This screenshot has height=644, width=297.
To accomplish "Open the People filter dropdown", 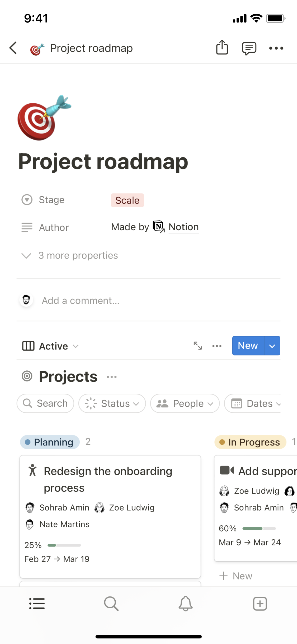I will pos(185,403).
